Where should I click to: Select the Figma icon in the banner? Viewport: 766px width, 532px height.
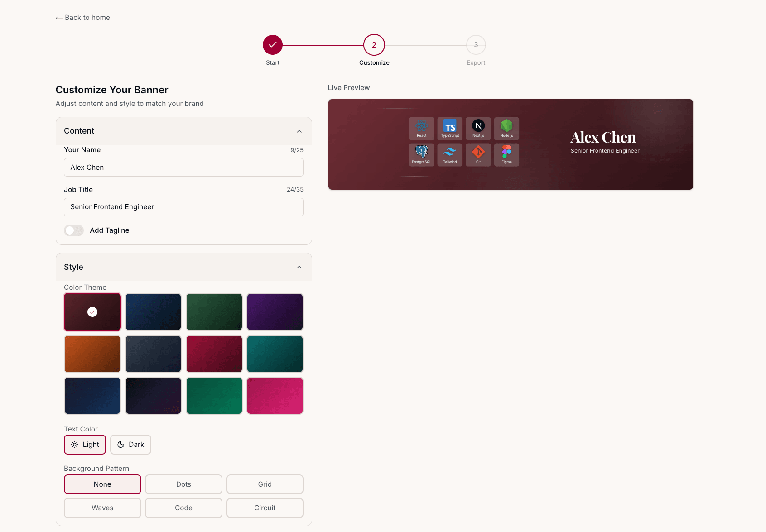click(x=506, y=154)
